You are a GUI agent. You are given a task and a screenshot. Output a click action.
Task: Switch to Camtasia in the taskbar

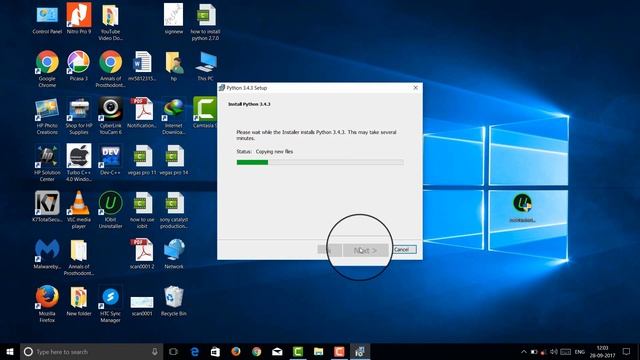tap(298, 351)
